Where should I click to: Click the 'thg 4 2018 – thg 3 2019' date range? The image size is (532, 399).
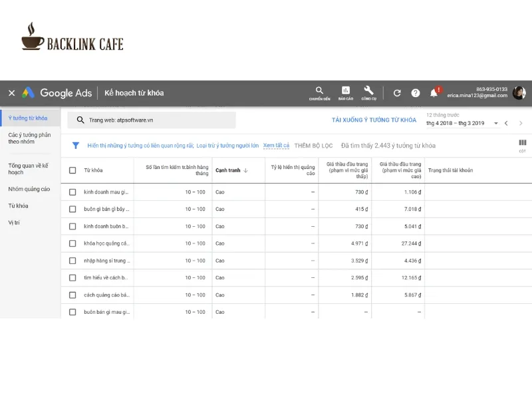(456, 123)
